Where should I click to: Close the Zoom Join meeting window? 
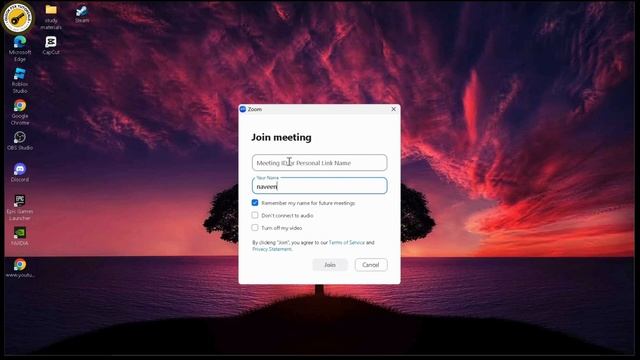pyautogui.click(x=393, y=109)
